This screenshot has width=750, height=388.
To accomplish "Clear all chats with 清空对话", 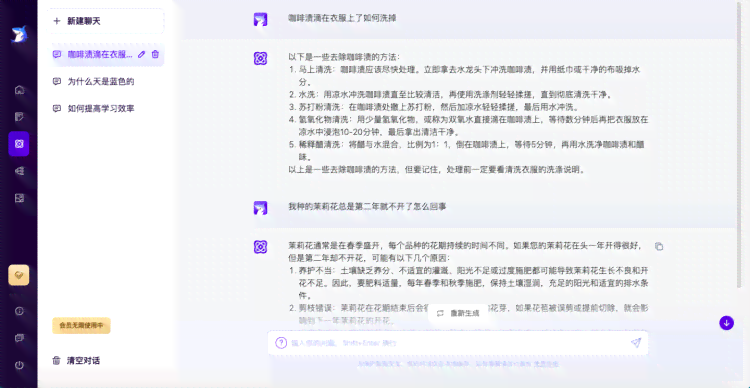I will (x=77, y=361).
